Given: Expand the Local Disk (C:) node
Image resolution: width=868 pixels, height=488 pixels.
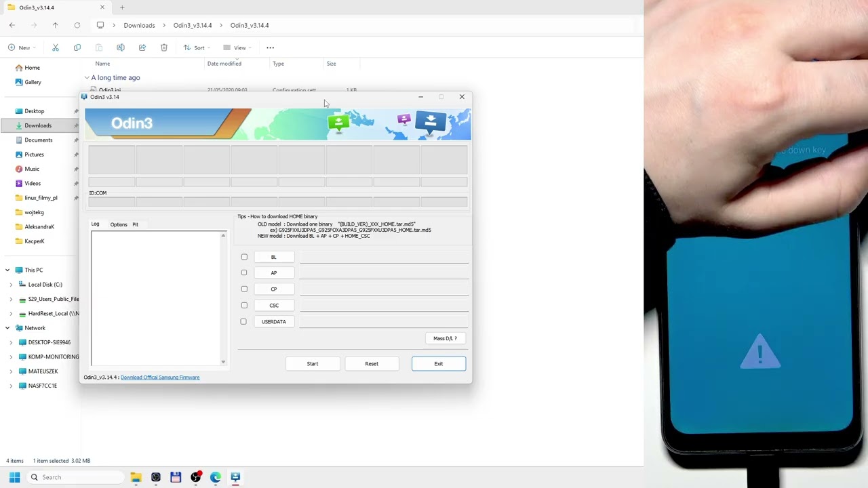Looking at the screenshot, I should tap(11, 285).
